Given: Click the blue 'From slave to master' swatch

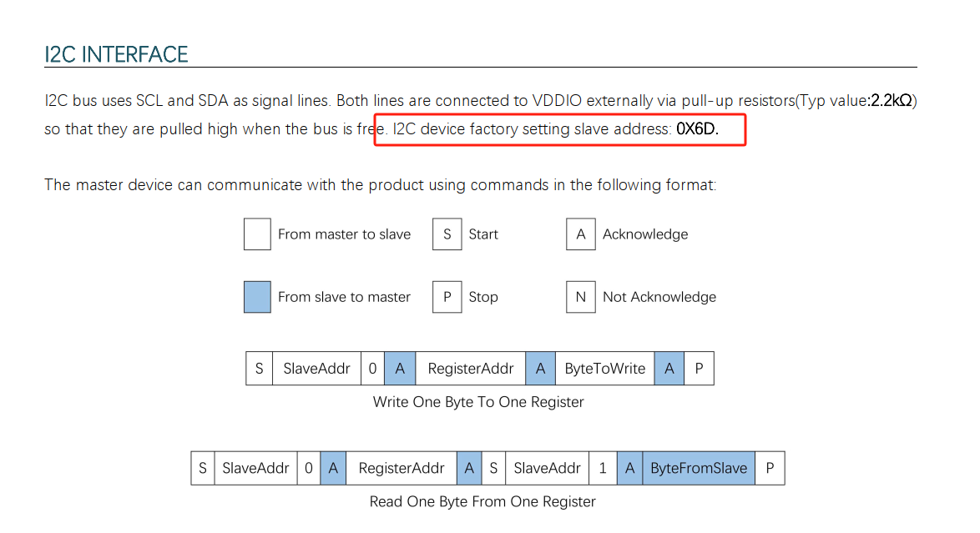Looking at the screenshot, I should click(x=257, y=297).
